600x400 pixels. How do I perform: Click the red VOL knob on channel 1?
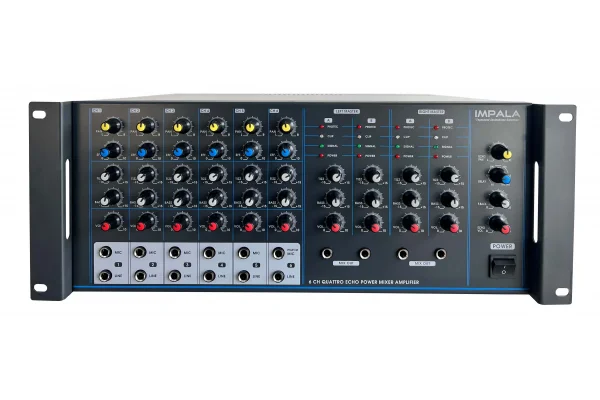[x=111, y=223]
